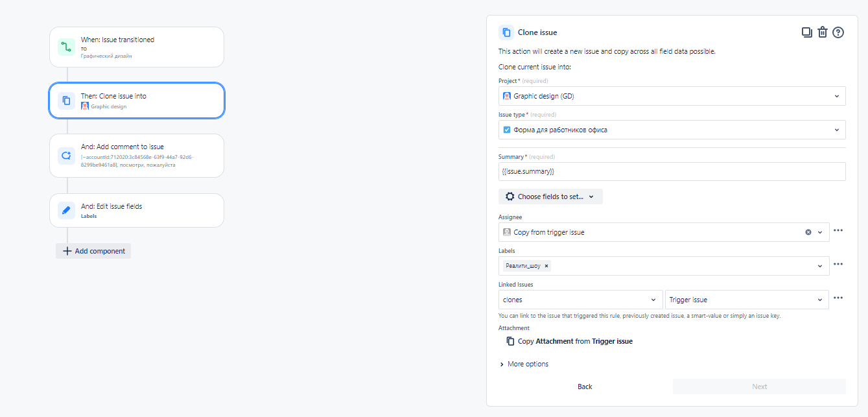Click the Copy Attachment icon
868x417 pixels.
click(x=510, y=341)
